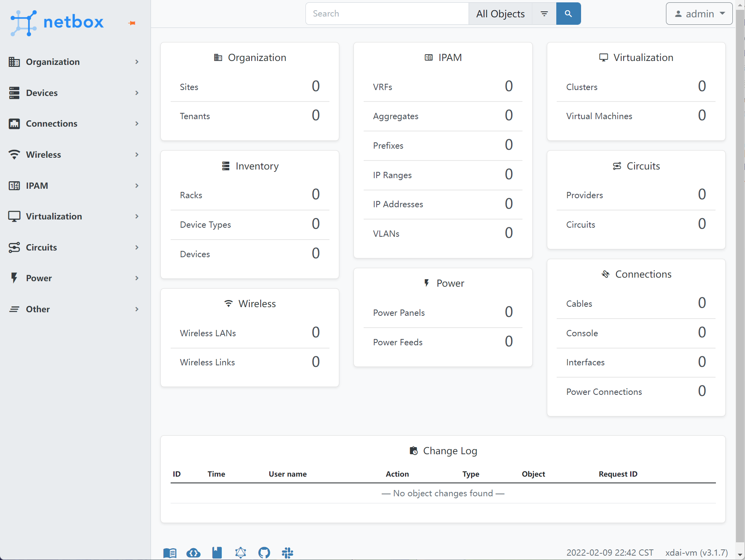Open the admin user dropdown
The height and width of the screenshot is (560, 745).
[699, 14]
